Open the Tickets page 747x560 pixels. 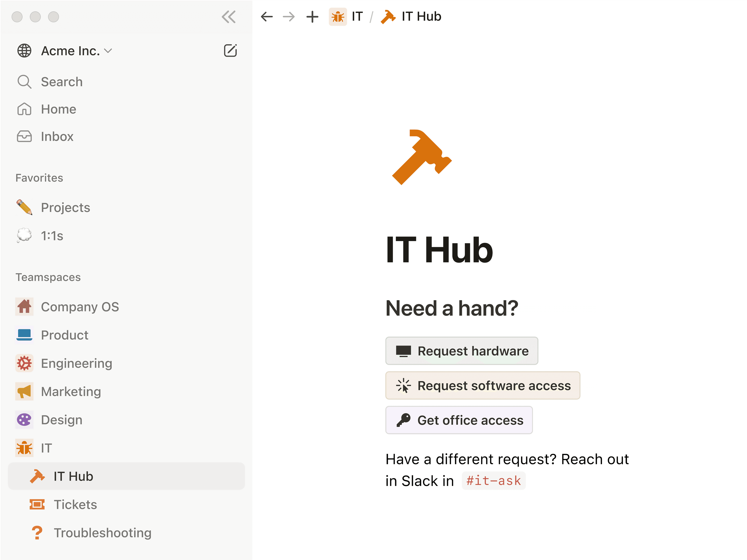(75, 504)
